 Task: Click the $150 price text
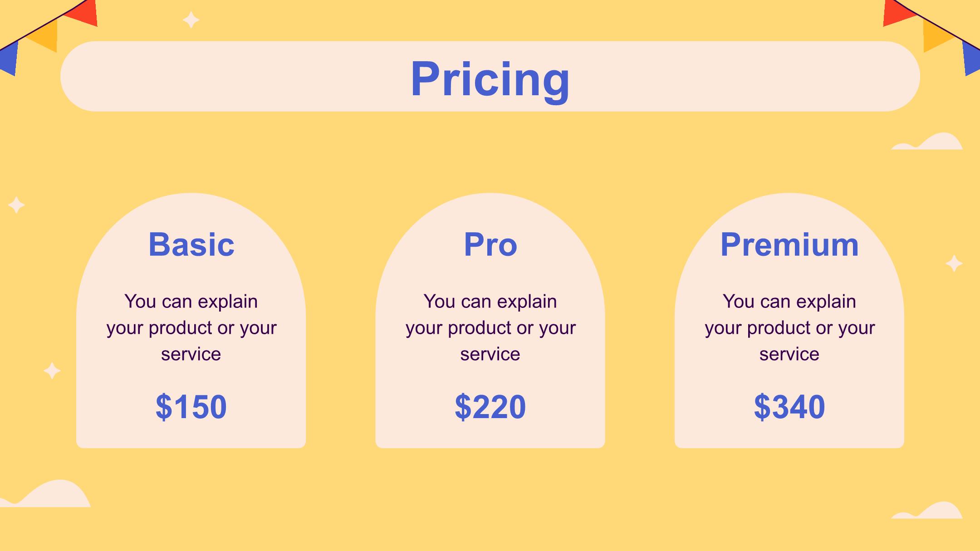(x=191, y=407)
